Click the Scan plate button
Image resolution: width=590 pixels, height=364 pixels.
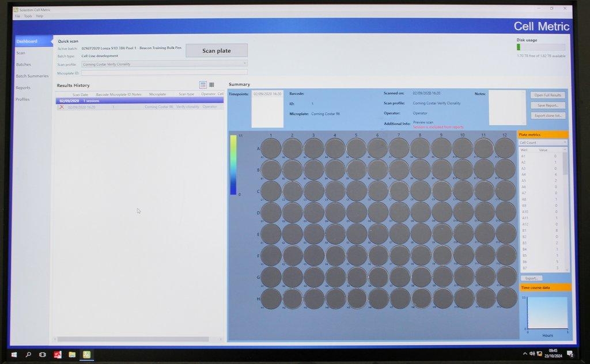point(216,50)
